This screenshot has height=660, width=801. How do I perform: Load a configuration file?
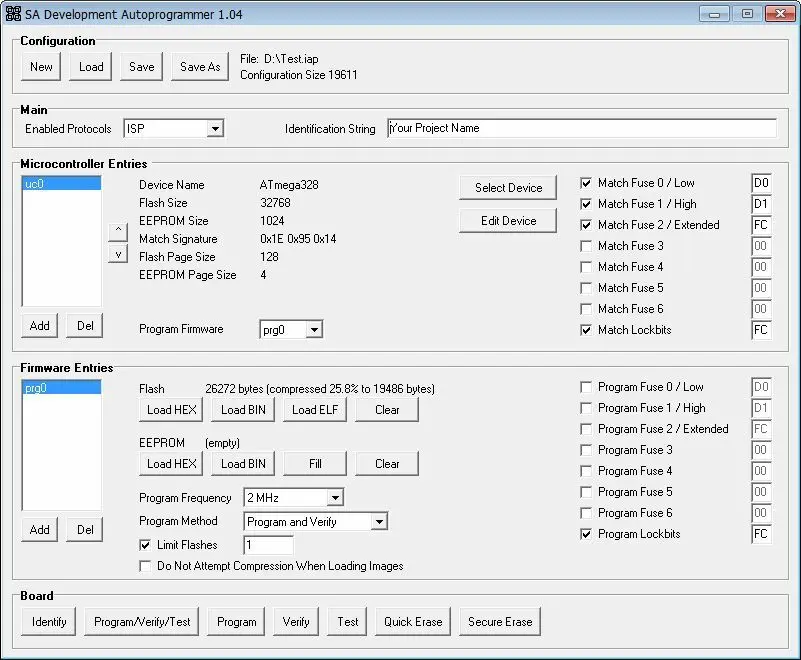91,66
